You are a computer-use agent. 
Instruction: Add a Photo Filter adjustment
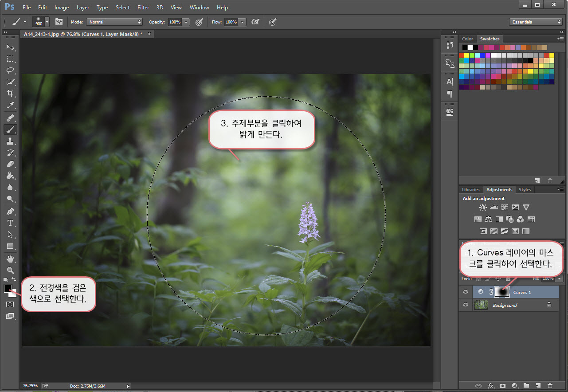[x=510, y=219]
